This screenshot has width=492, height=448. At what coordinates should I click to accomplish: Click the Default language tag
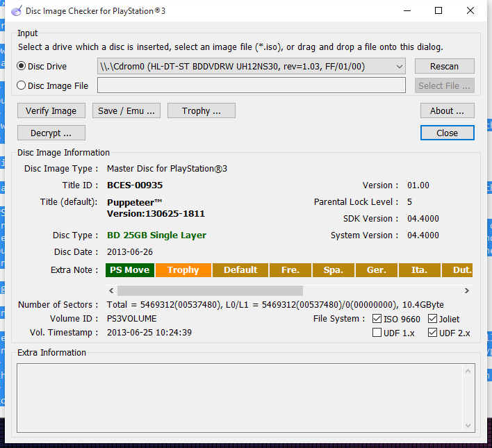tap(240, 270)
